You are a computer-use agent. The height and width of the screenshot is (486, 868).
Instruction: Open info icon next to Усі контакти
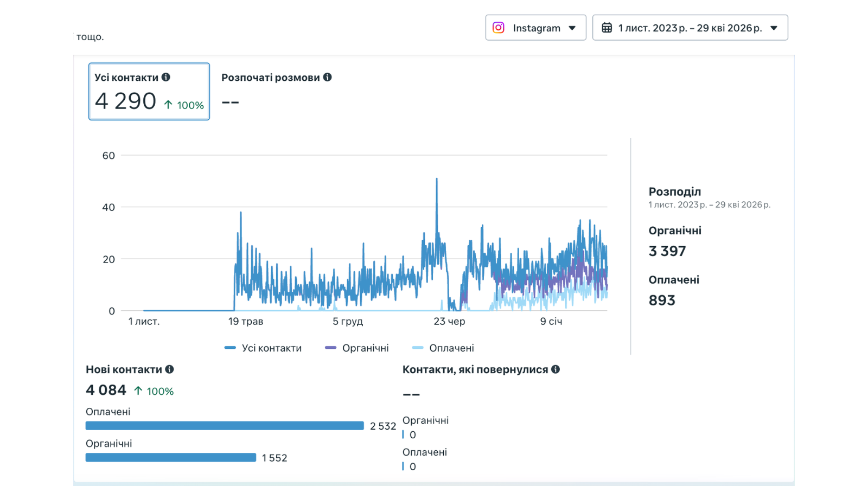point(166,77)
